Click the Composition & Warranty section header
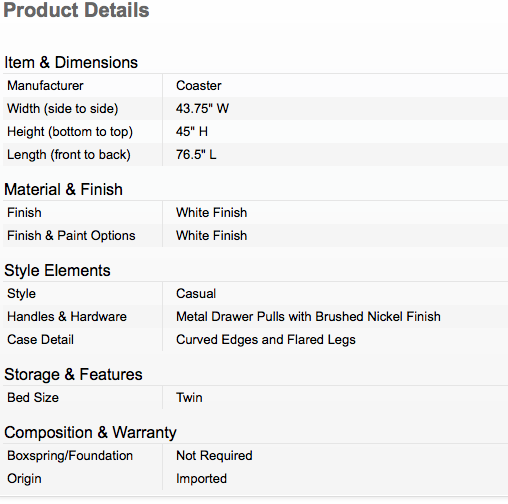Screen dimensions: 508x504 tap(90, 433)
